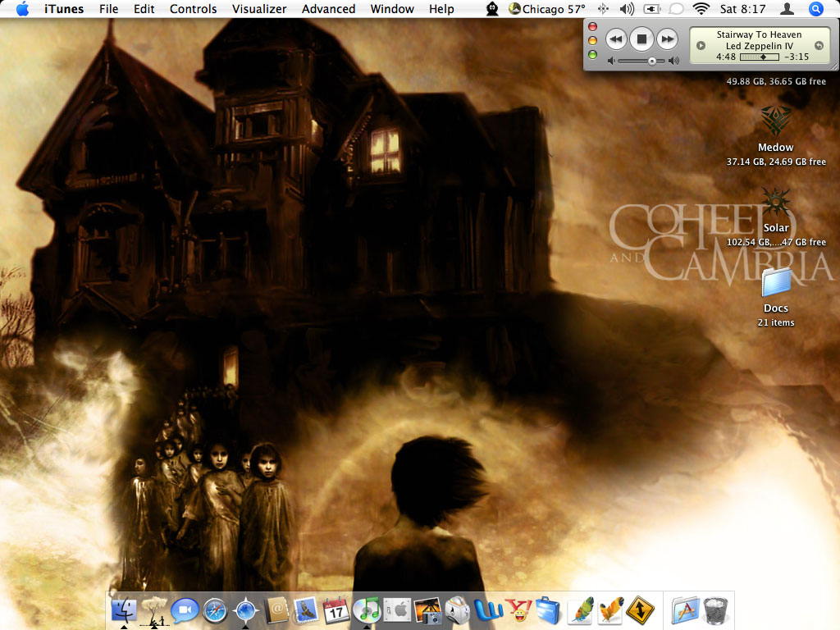Open the Bluetooth status menu
This screenshot has height=630, width=840.
(604, 8)
